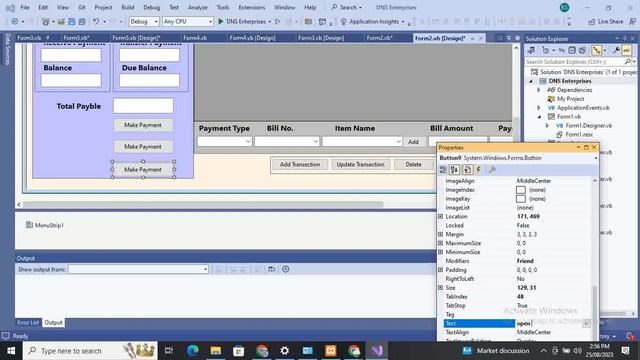Switch Properties panel to Categorized view
The height and width of the screenshot is (360, 640).
tap(443, 170)
